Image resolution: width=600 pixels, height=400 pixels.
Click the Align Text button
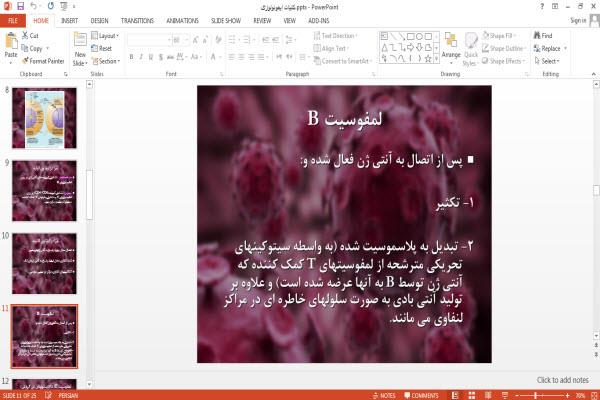point(331,48)
